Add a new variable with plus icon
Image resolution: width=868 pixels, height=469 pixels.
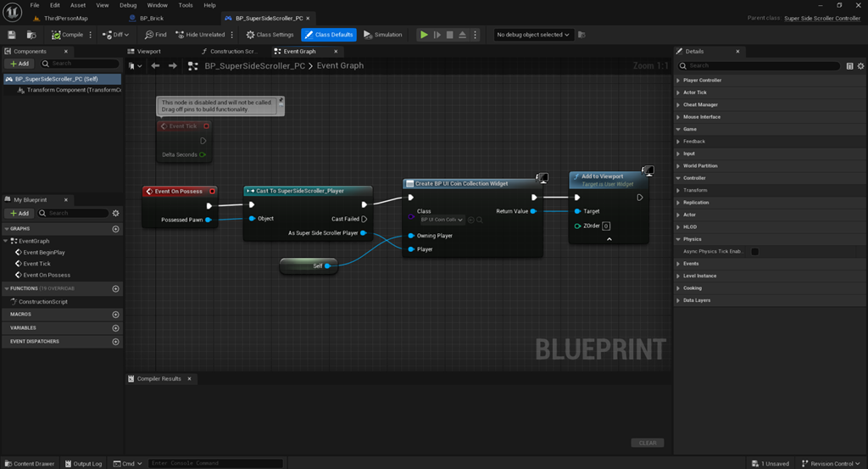tap(115, 328)
